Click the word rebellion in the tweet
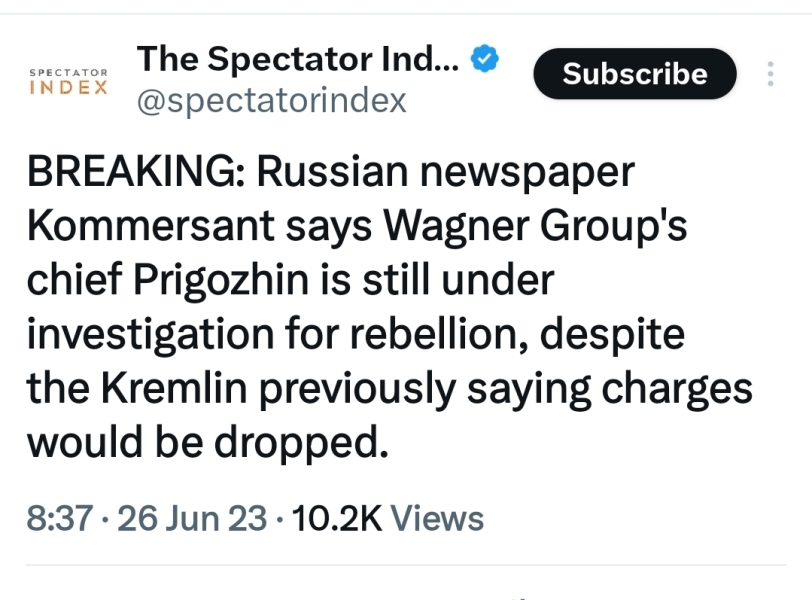Viewport: 812px width, 600px height. 441,335
